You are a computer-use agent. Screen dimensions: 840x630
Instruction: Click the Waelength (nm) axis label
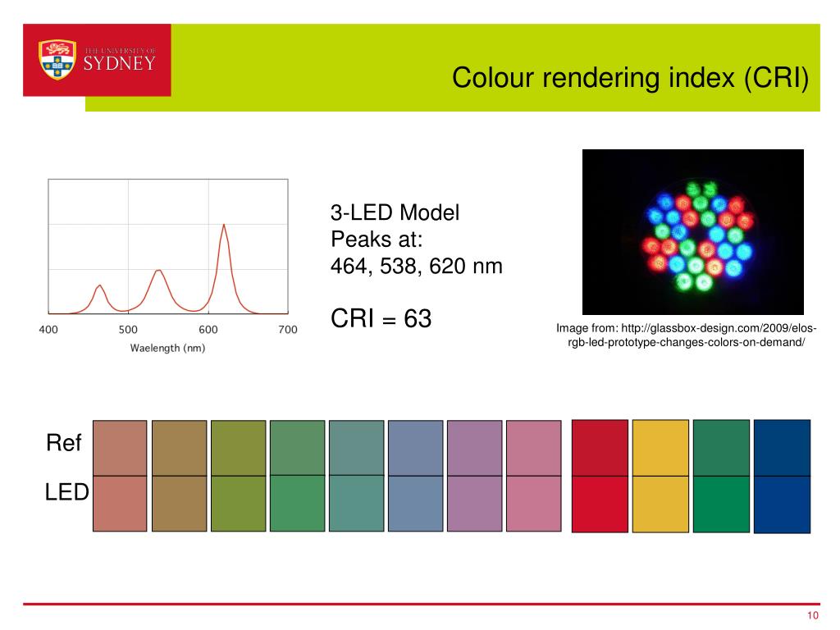click(167, 348)
